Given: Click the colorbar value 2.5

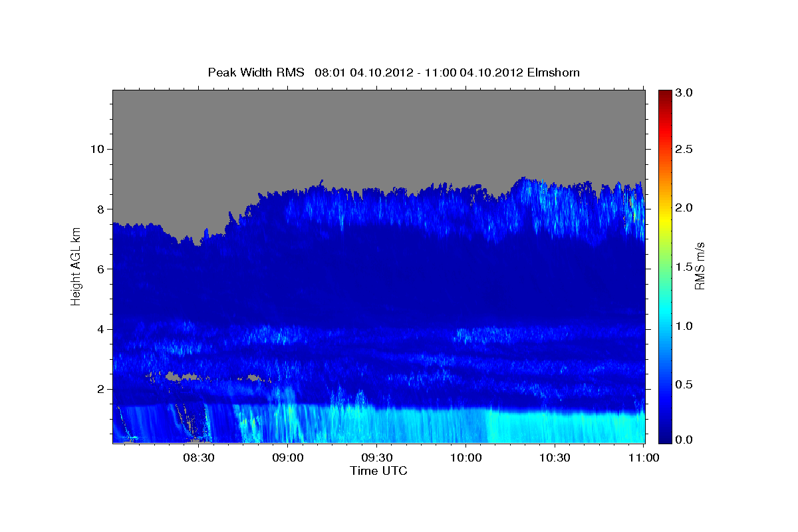Looking at the screenshot, I should [x=684, y=150].
